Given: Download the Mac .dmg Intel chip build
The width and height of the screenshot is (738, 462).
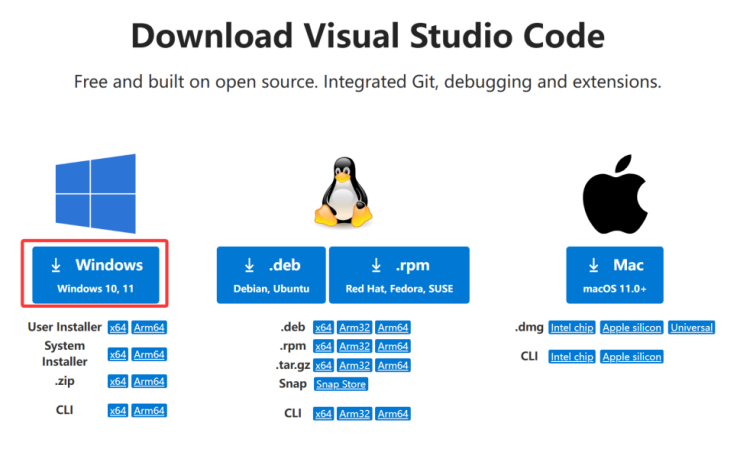Looking at the screenshot, I should [x=571, y=327].
